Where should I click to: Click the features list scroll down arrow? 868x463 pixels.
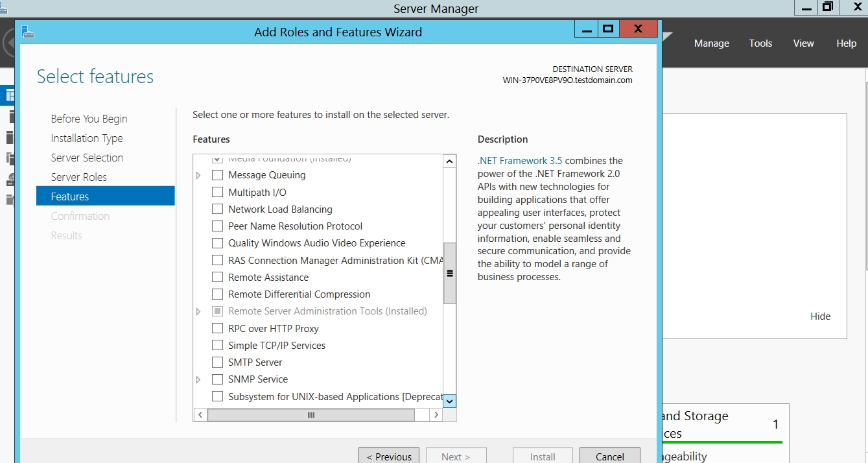[449, 401]
